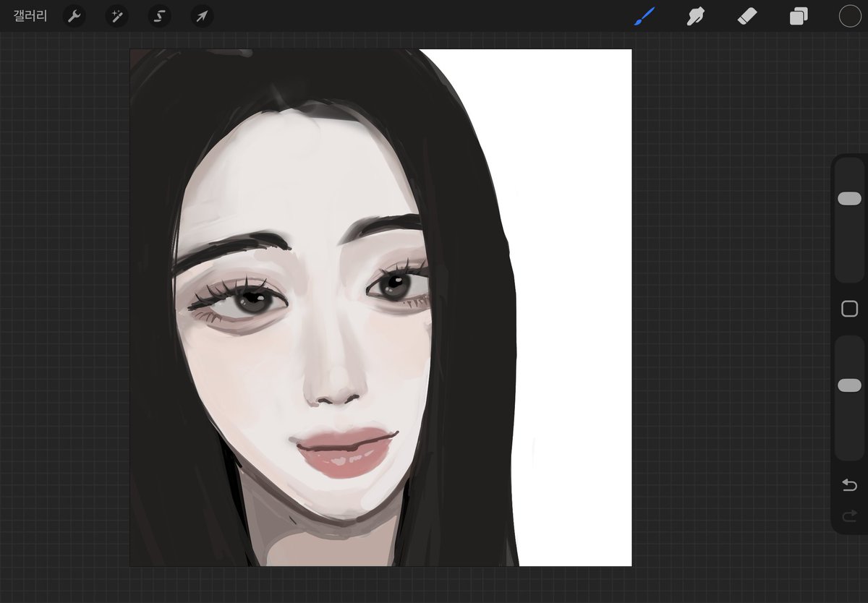Tap the square modify button in sidebar
Image resolution: width=868 pixels, height=603 pixels.
850,309
